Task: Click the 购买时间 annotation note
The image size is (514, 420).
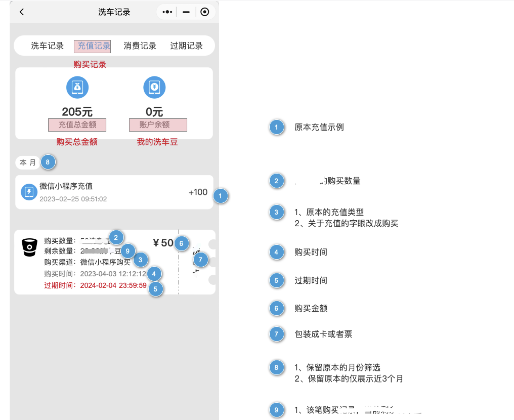Action: click(311, 252)
